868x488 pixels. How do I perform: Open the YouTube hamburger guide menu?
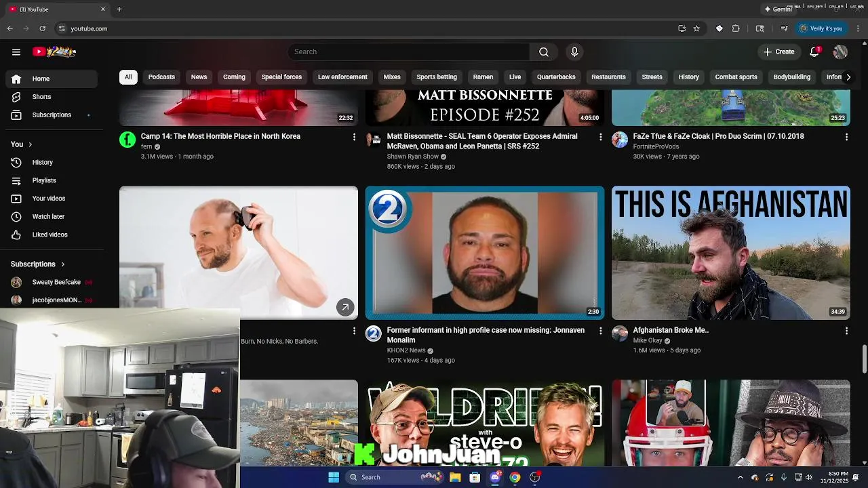(x=16, y=52)
